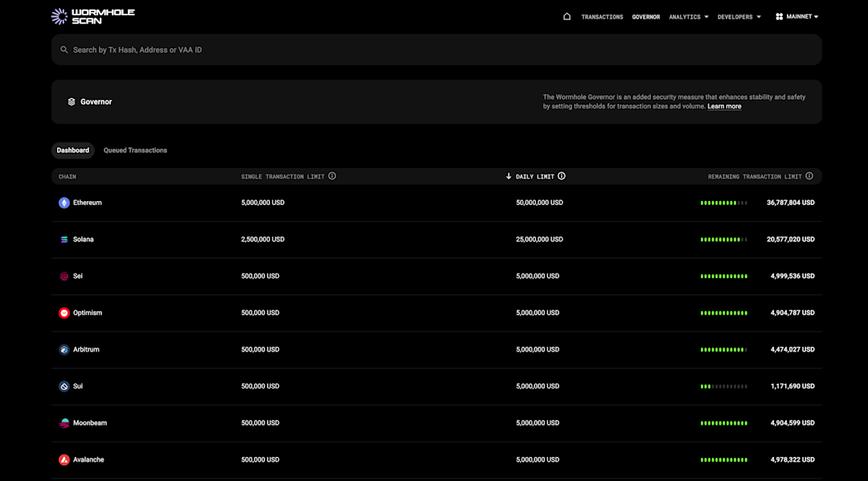868x481 pixels.
Task: Click the 4,904,599 USD remaining value
Action: tap(792, 423)
